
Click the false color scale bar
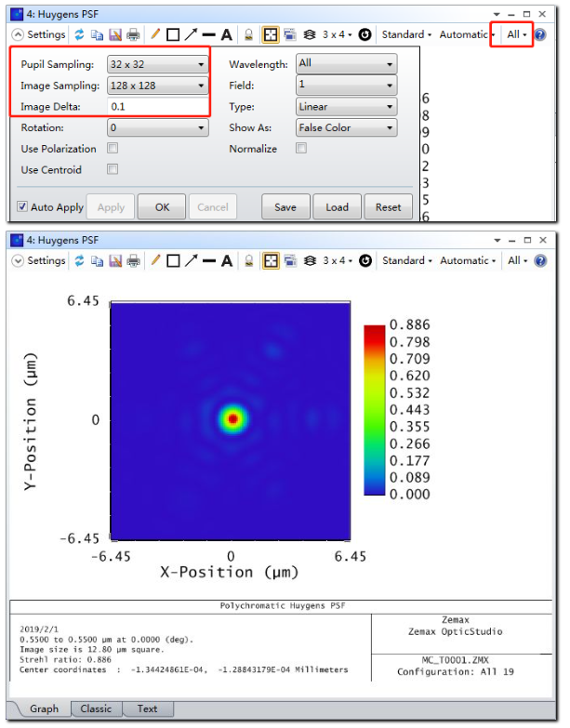(x=374, y=409)
